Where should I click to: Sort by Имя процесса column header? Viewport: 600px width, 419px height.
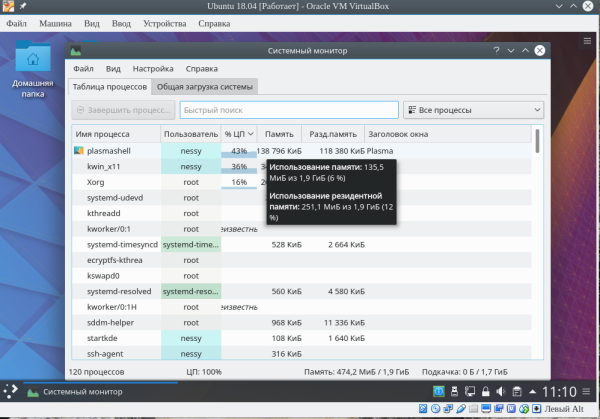[116, 134]
